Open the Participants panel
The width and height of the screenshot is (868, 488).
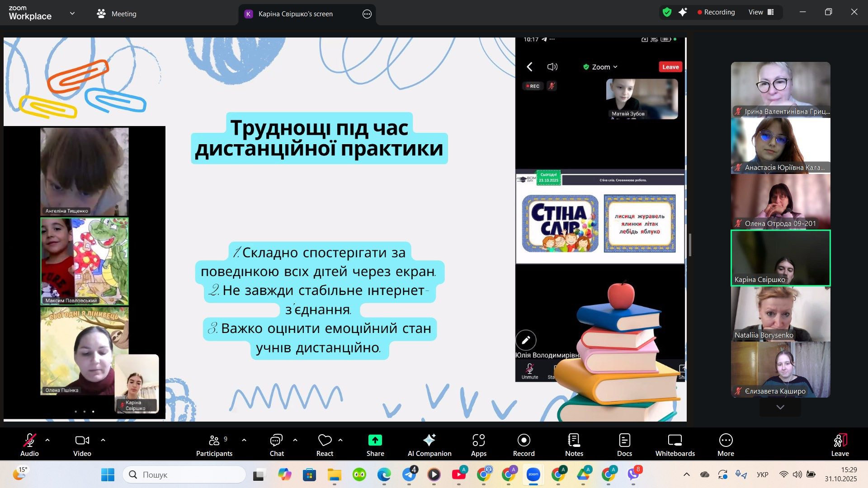[x=214, y=445]
